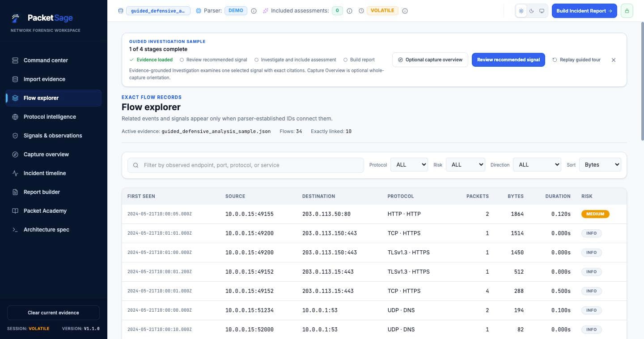The height and width of the screenshot is (339, 644).
Task: Click the Packet Academy book icon
Action: [x=15, y=211]
